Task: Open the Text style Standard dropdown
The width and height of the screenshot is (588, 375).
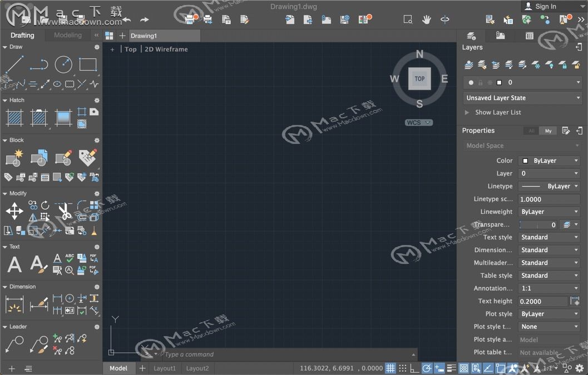Action: click(550, 237)
